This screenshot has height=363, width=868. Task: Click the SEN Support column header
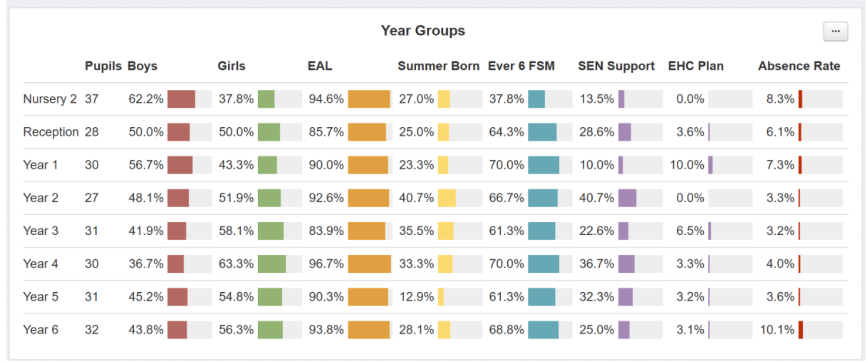pyautogui.click(x=616, y=66)
